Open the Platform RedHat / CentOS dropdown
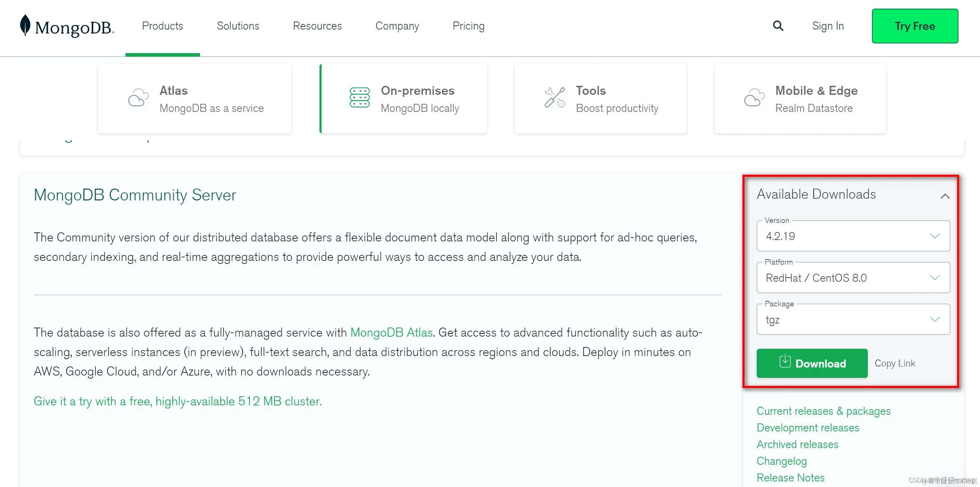The height and width of the screenshot is (487, 980). point(853,278)
